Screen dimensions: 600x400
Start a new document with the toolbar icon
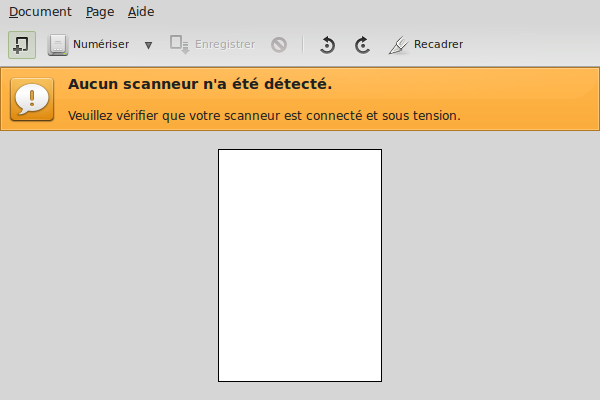[x=22, y=45]
